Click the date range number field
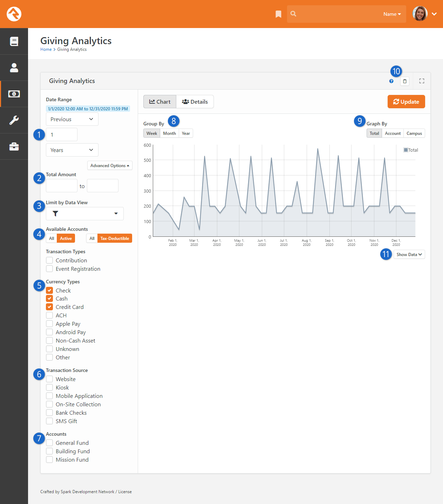The width and height of the screenshot is (443, 504). click(x=62, y=134)
